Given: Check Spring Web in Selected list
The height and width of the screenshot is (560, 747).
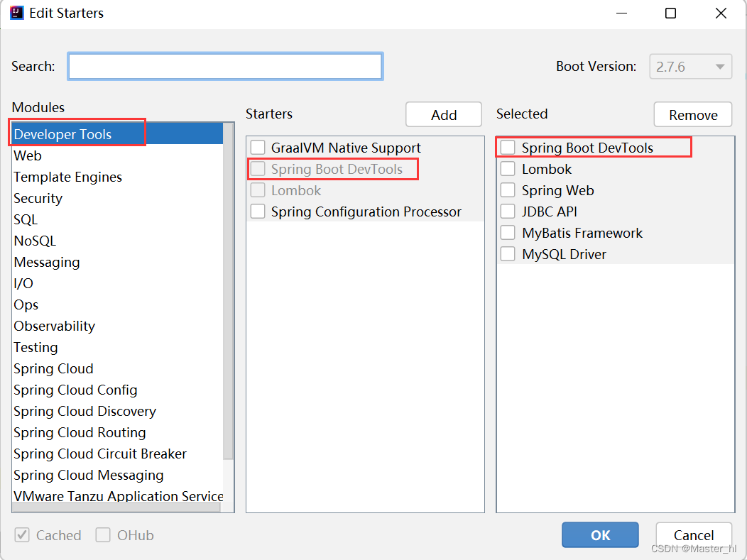Looking at the screenshot, I should [508, 190].
